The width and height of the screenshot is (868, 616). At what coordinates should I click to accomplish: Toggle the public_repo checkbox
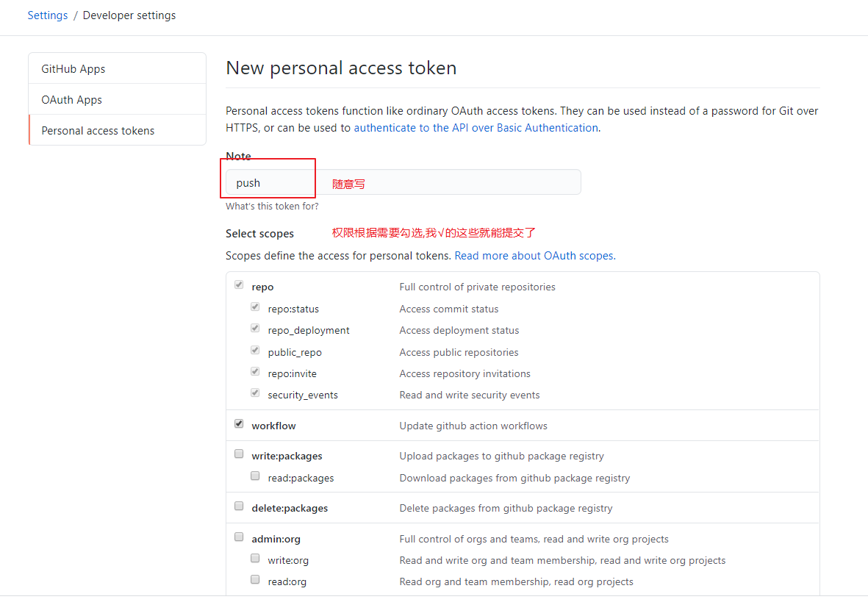[x=255, y=351]
